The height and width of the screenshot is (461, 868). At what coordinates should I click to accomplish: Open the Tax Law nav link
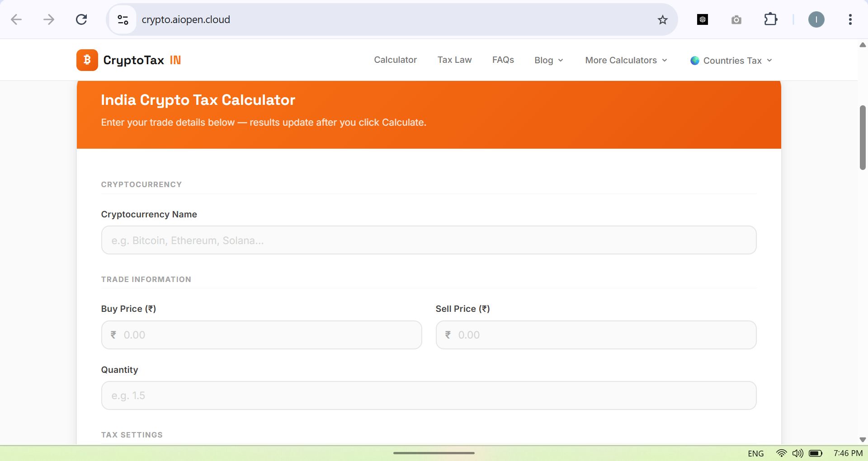click(x=454, y=60)
